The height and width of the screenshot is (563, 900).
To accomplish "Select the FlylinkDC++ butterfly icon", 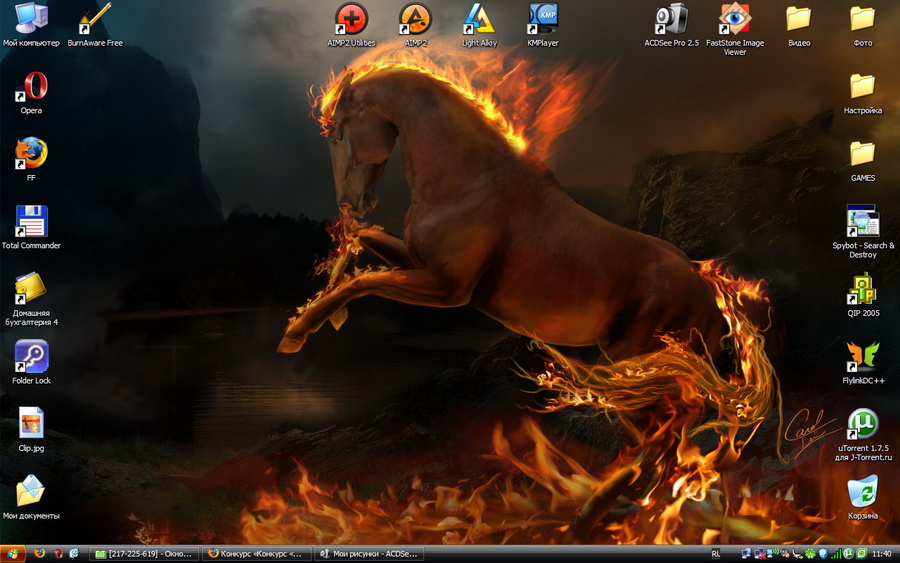I will pyautogui.click(x=863, y=356).
